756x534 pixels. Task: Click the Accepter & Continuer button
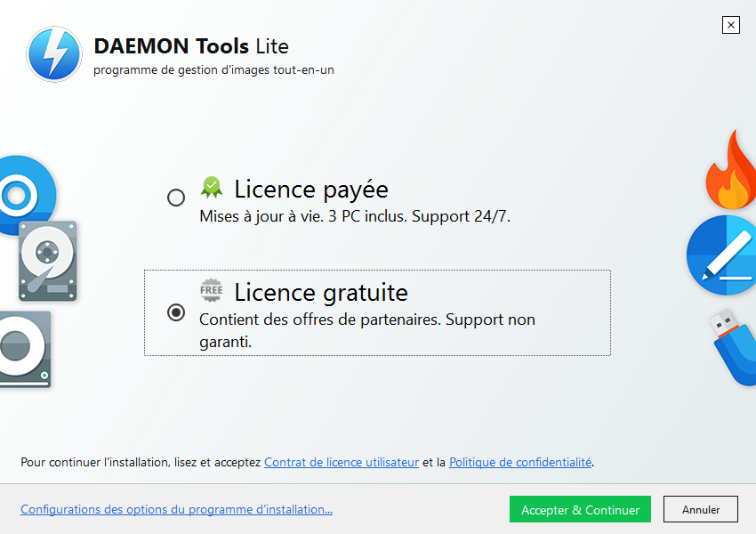click(x=580, y=509)
